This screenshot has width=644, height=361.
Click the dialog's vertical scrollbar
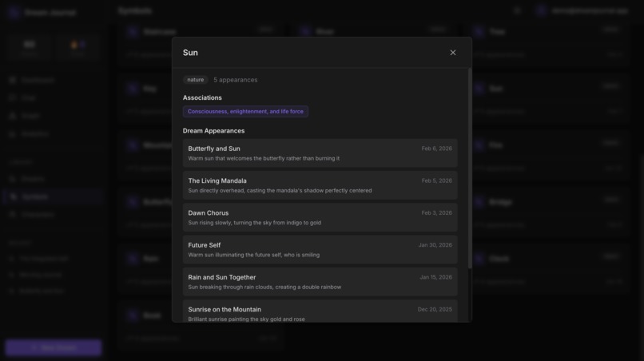click(470, 169)
